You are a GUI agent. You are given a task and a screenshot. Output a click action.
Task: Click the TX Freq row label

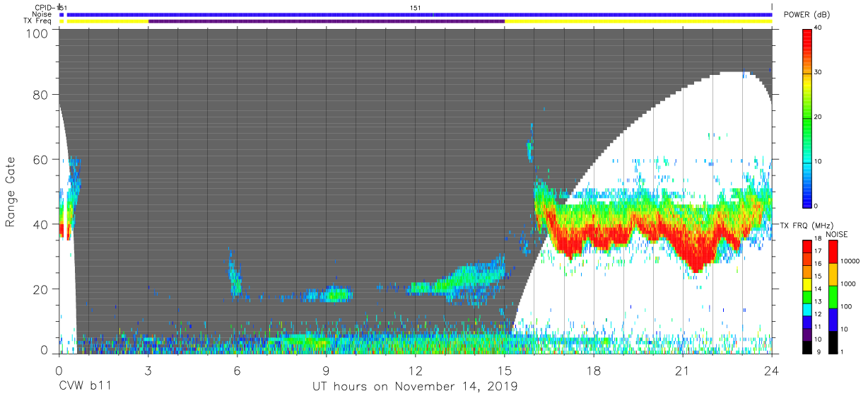[x=37, y=21]
